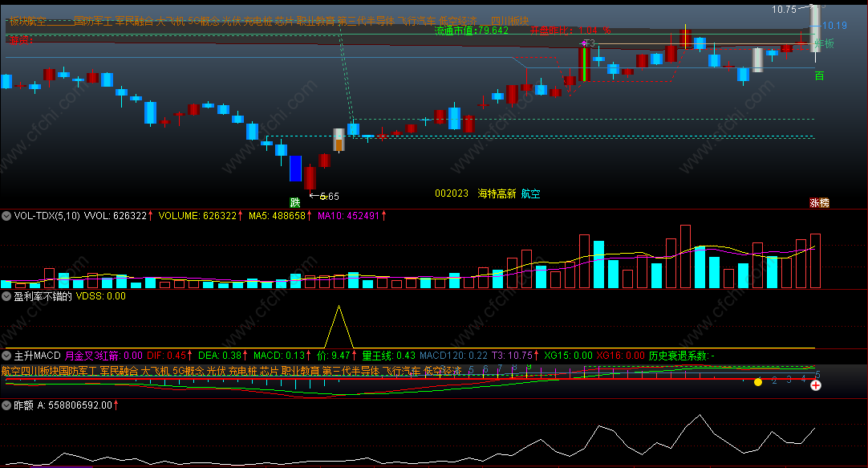Open the 盈利率不错的 indicator dropdown arrow
Viewport: 868px width, 468px height.
tap(6, 296)
